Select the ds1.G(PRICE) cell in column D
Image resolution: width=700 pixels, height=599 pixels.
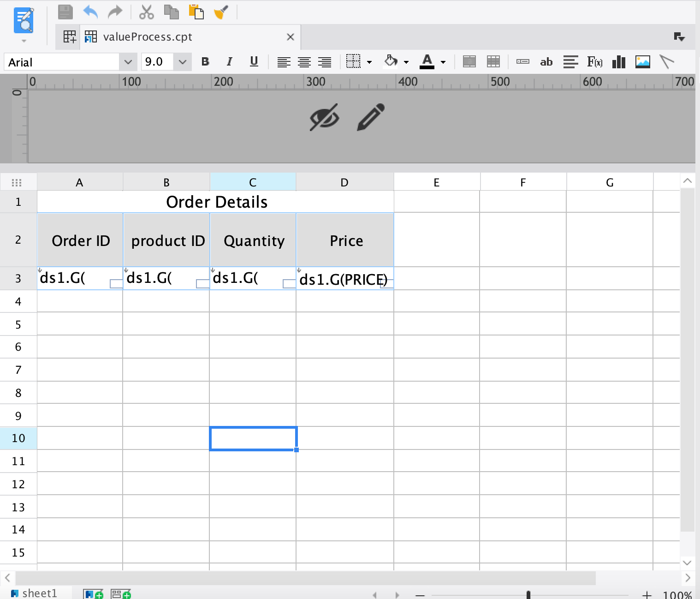point(344,279)
